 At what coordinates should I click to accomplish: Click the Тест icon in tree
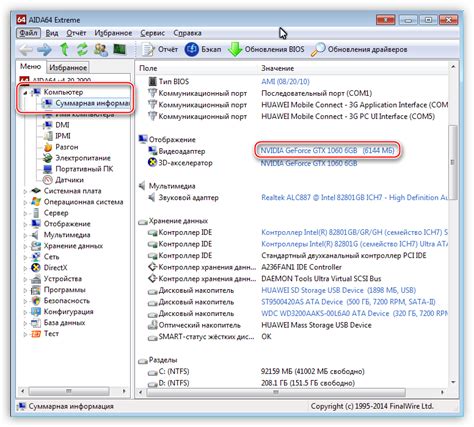pos(36,334)
